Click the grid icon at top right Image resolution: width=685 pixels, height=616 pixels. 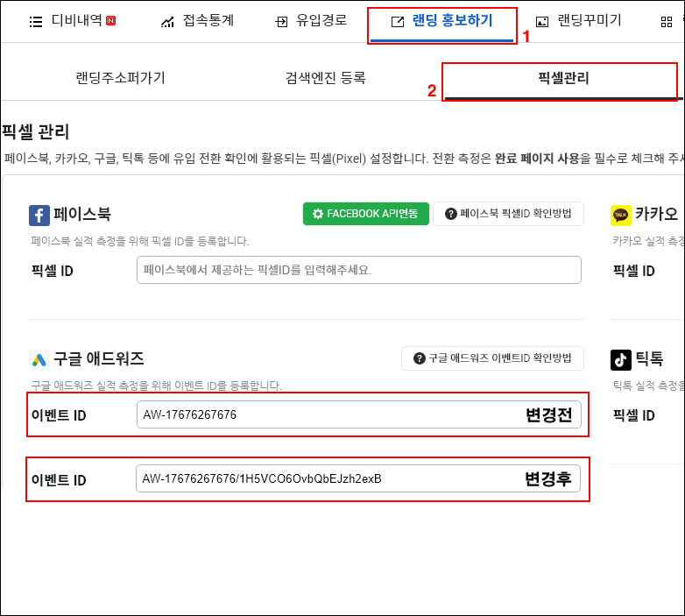(667, 22)
